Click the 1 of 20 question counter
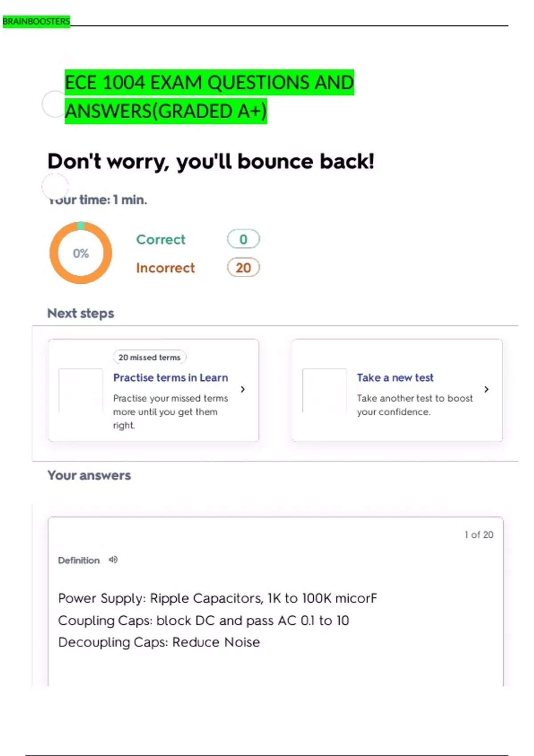This screenshot has width=534, height=756. point(479,535)
